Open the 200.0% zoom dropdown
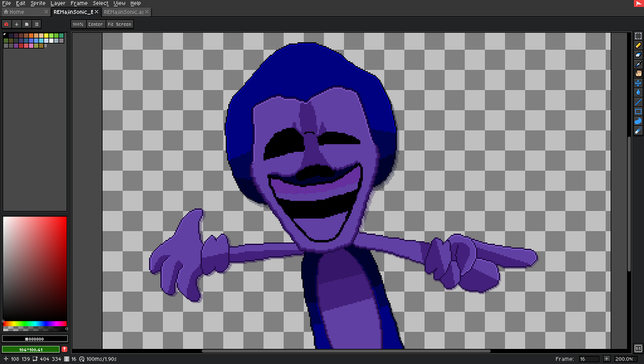The image size is (644, 364). (625, 359)
